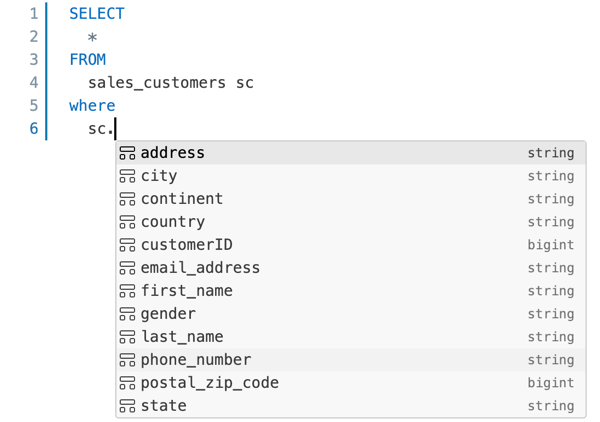
Task: Click the column icon beside email_address
Action: [127, 268]
